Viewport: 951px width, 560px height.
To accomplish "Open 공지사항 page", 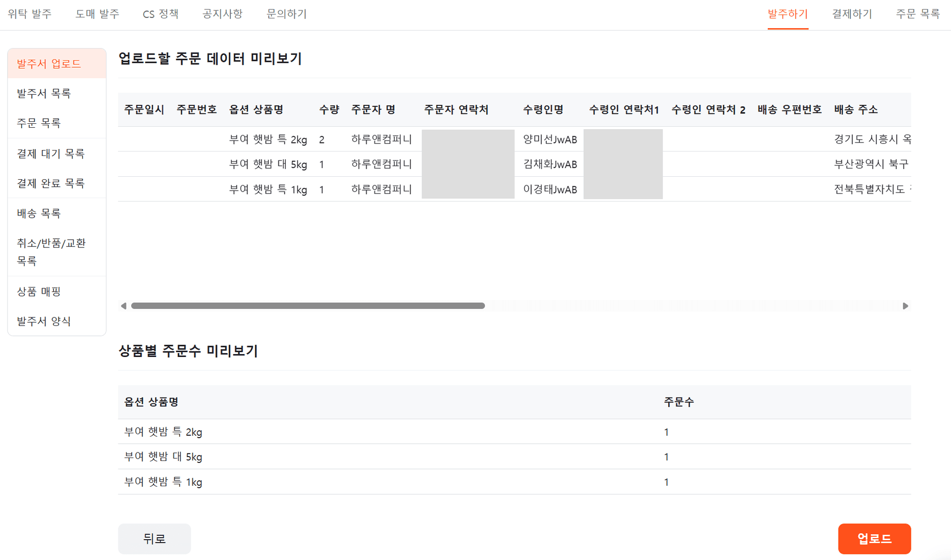I will point(222,14).
